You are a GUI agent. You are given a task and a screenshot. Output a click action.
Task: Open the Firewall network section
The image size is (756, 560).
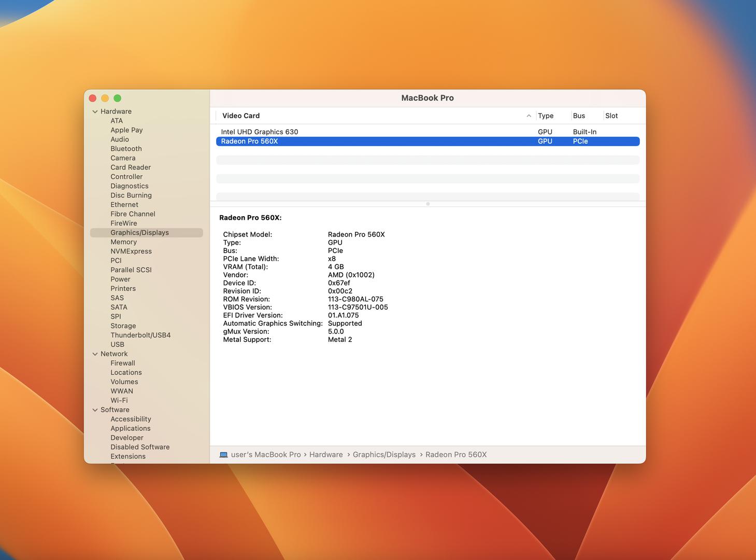pos(123,363)
